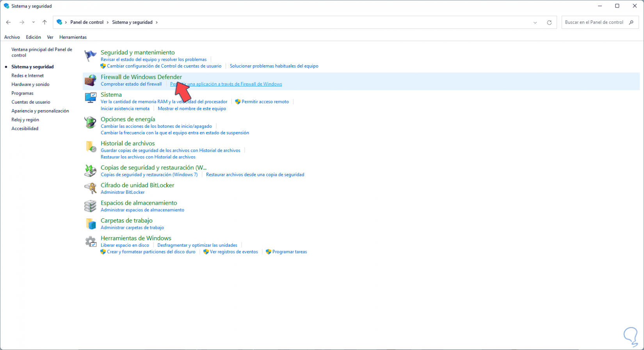Screen dimensions: 644x350
Task: Open Redes e Internet category
Action: 28,76
